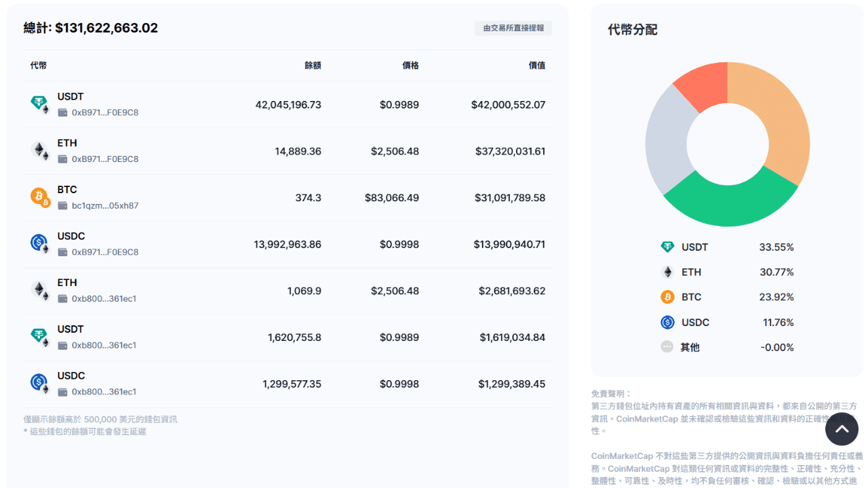Click the wallet icon beside bc1qzm...05xh87
Image resolution: width=868 pixels, height=488 pixels.
63,205
